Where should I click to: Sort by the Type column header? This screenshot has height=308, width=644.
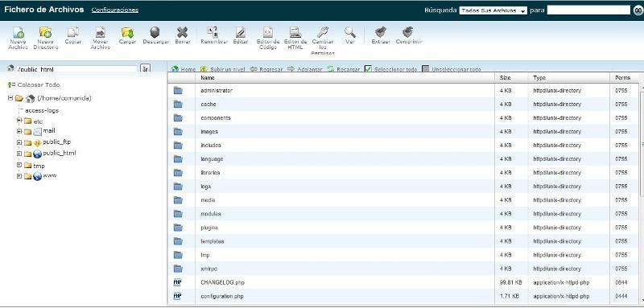point(539,77)
